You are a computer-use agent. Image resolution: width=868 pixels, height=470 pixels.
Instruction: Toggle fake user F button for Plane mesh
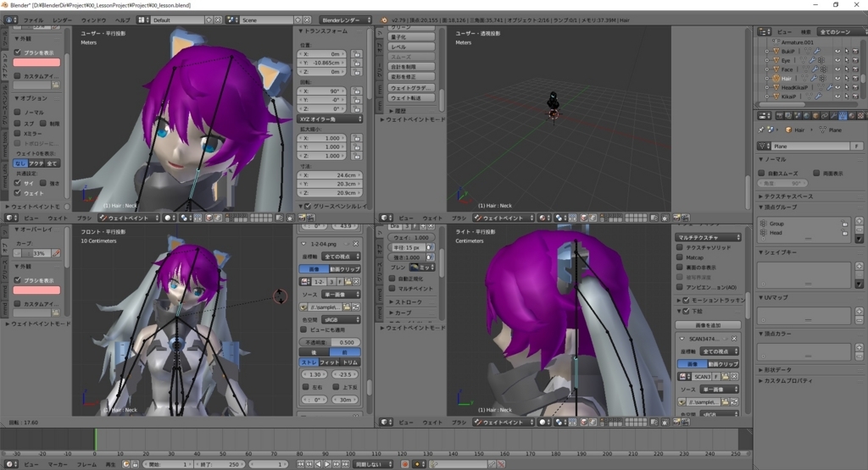coord(856,146)
